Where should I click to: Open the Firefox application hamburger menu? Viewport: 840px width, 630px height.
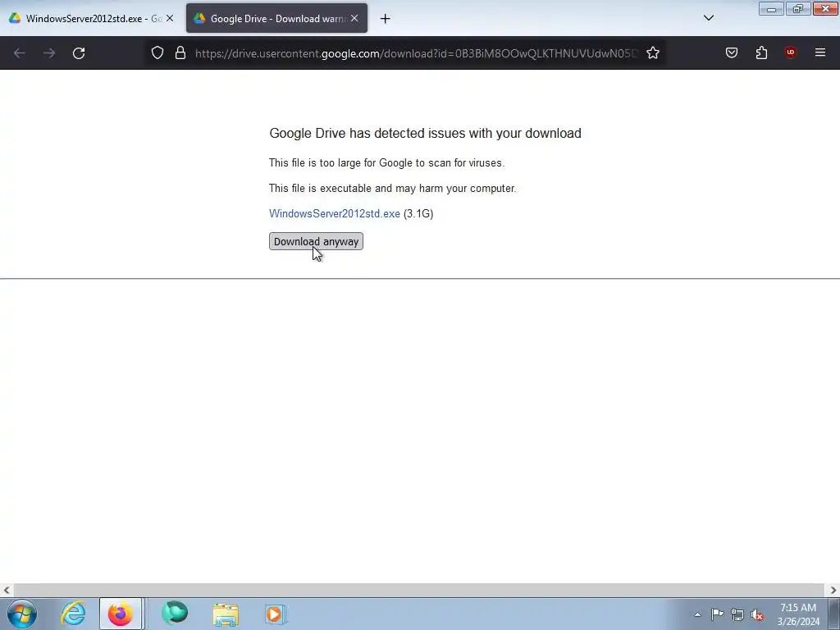tap(820, 52)
